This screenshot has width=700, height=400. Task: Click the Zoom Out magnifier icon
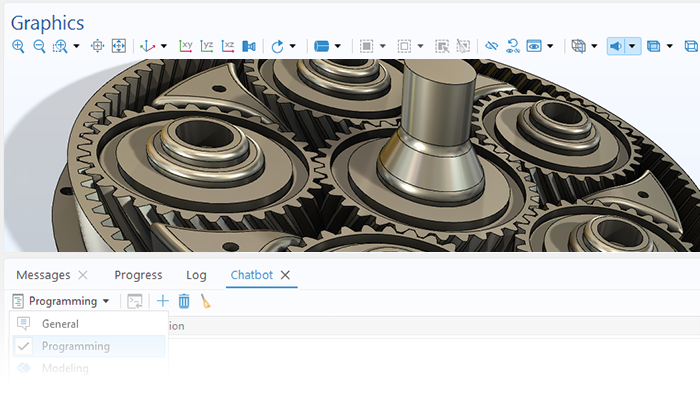(39, 46)
